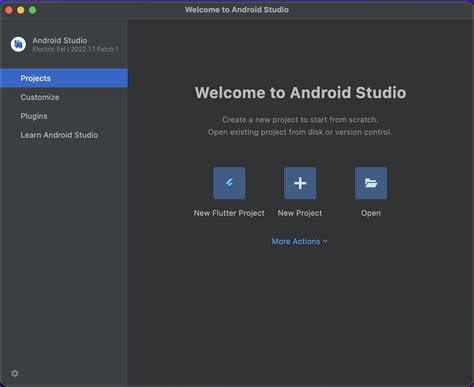This screenshot has width=474, height=387.
Task: Click the Open label
Action: point(371,213)
